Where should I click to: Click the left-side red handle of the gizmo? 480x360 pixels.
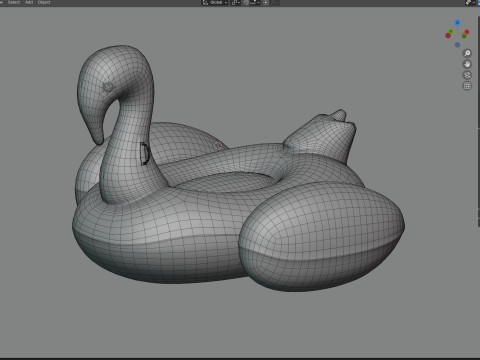(448, 35)
